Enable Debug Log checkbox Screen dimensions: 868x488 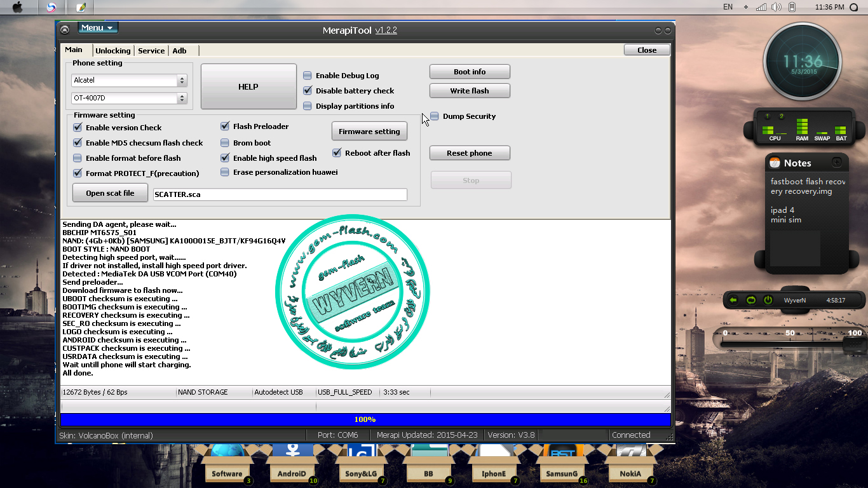pos(308,76)
